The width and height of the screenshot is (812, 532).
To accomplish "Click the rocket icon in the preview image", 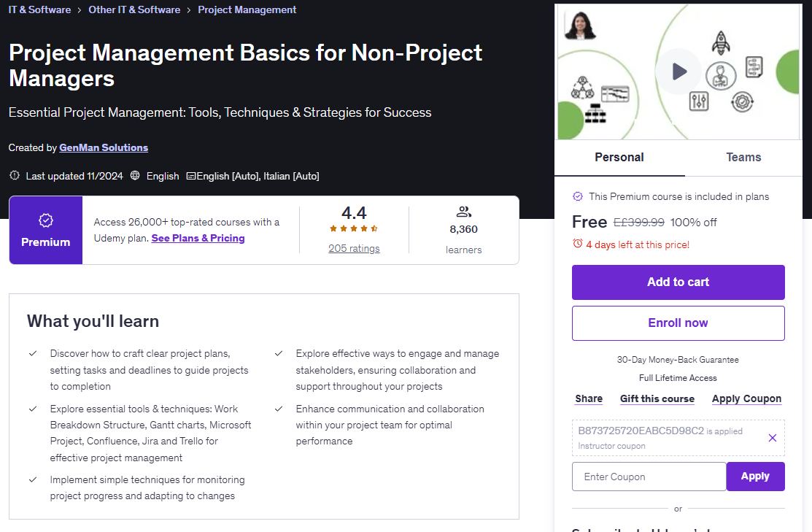I will (720, 42).
